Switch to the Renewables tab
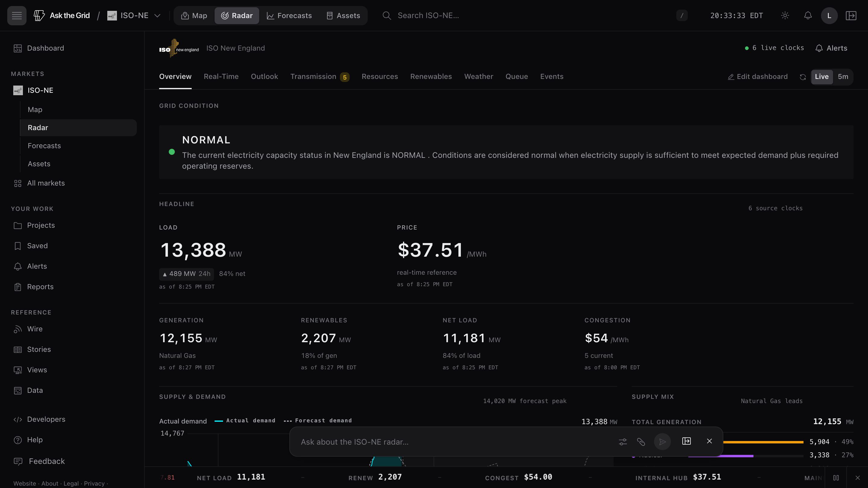 click(431, 77)
